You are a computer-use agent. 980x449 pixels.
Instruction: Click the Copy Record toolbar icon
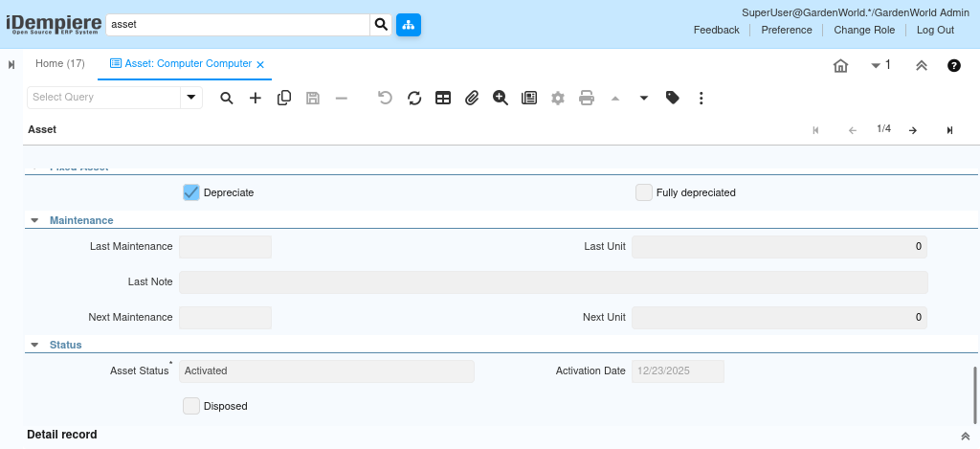pos(284,98)
